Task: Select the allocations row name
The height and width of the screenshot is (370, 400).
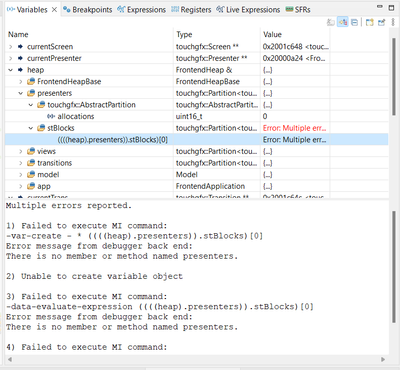Action: (76, 117)
